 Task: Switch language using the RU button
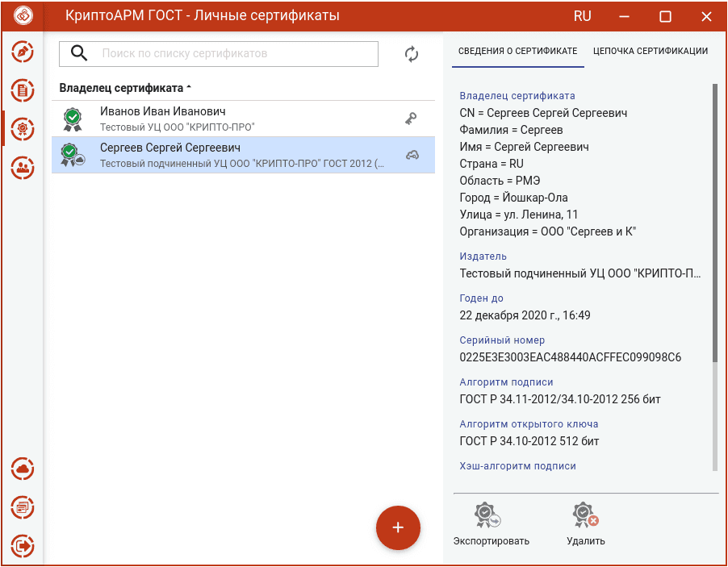point(582,16)
